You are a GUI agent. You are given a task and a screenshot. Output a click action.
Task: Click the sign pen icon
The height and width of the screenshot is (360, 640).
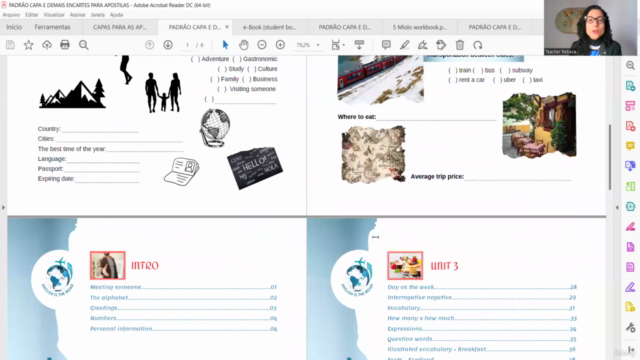(423, 45)
